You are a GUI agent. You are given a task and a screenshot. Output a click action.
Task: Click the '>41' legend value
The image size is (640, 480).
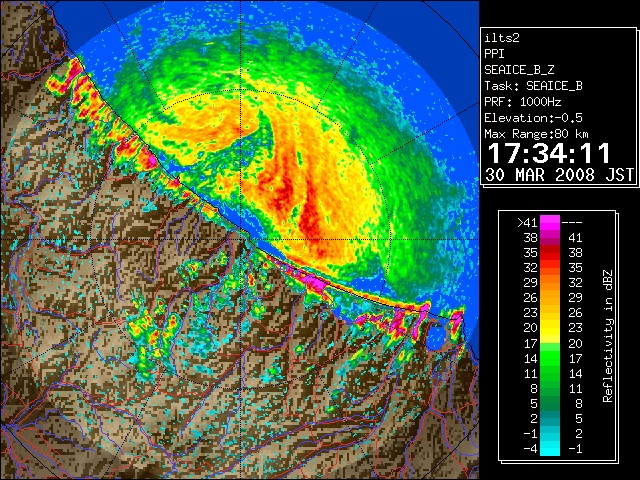coord(527,222)
